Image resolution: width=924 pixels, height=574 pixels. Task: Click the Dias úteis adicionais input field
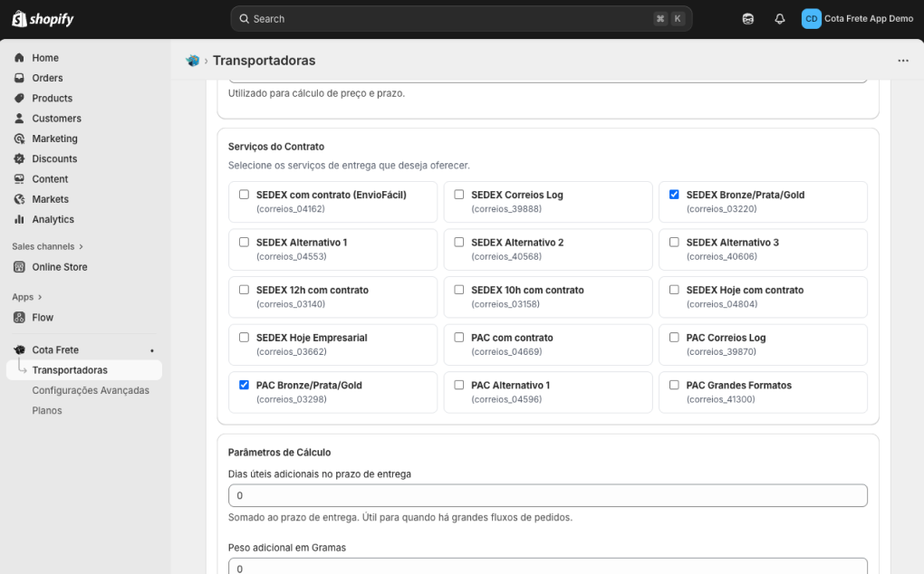[547, 496]
